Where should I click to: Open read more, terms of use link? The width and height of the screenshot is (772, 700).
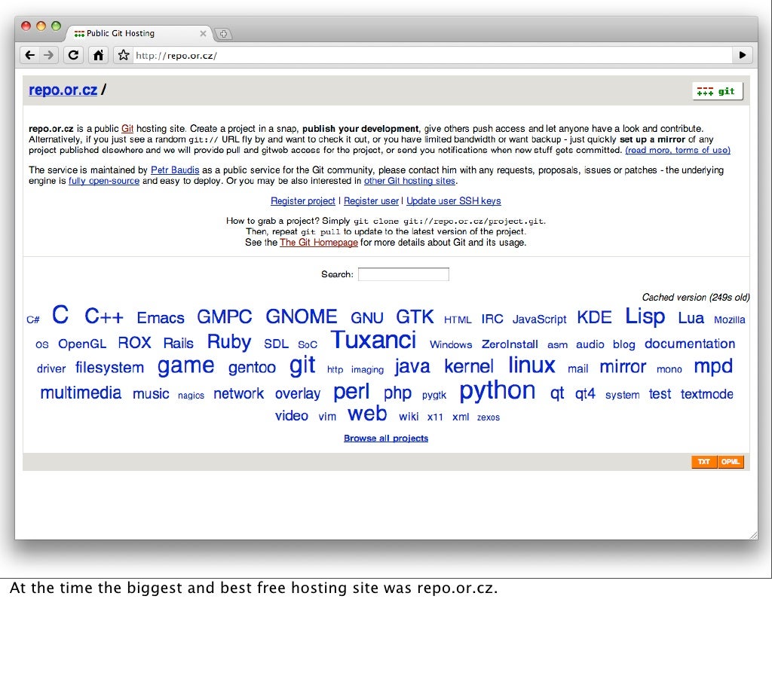[678, 151]
